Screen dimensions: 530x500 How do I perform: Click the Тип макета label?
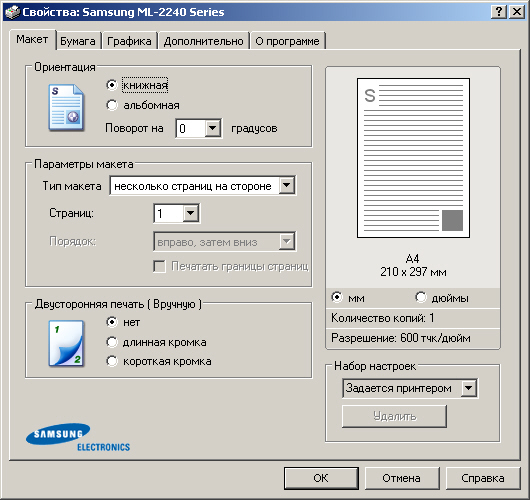coord(72,186)
